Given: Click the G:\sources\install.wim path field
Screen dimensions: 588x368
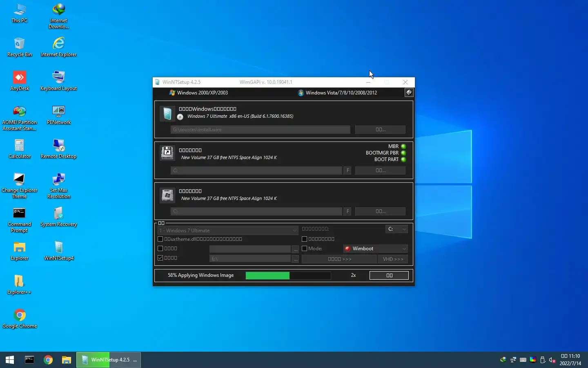Looking at the screenshot, I should click(x=260, y=130).
